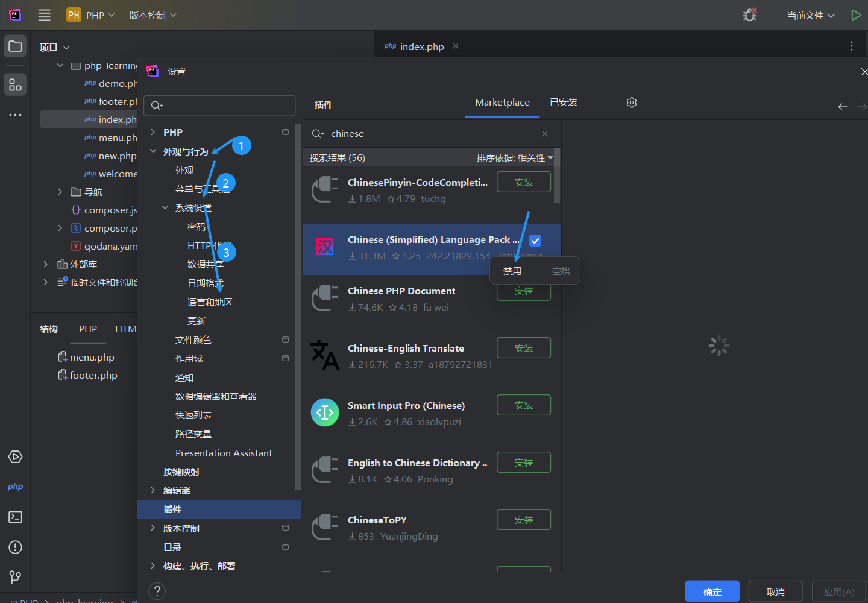Viewport: 868px width, 603px height.
Task: Install the ChinesePinyin-CodeCompletion plugin
Action: [524, 182]
